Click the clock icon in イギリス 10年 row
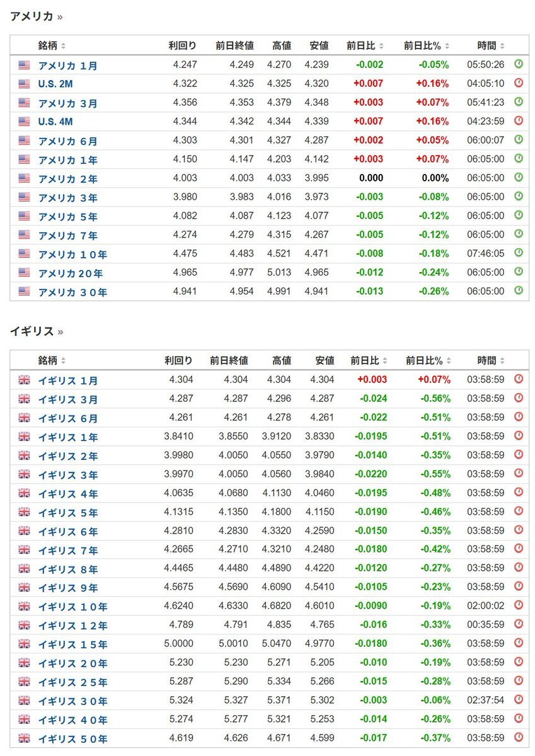Viewport: 535px width, 756px height. tap(519, 606)
